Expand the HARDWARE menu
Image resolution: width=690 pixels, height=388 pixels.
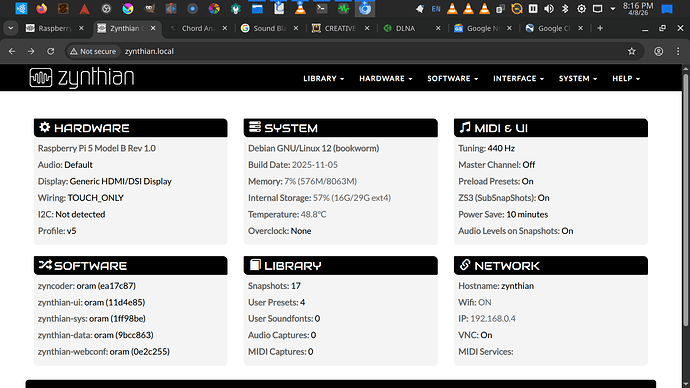coord(385,78)
